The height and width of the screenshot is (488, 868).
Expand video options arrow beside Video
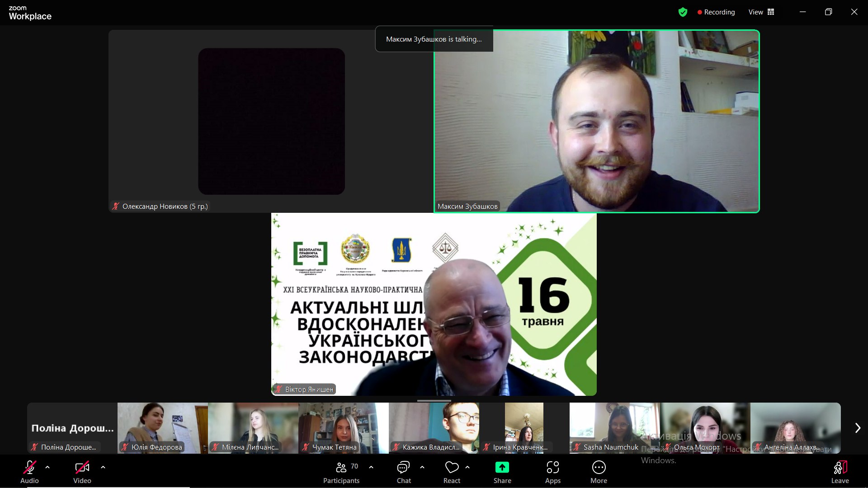[103, 467]
